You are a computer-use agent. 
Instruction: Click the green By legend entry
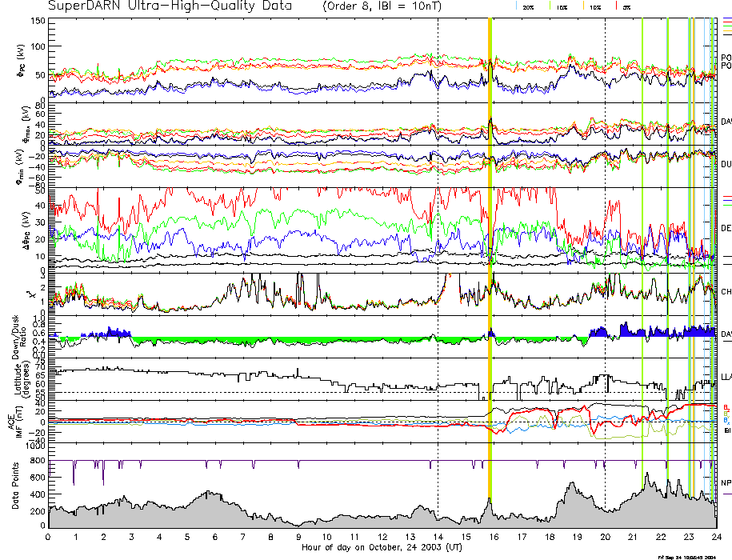point(726,414)
